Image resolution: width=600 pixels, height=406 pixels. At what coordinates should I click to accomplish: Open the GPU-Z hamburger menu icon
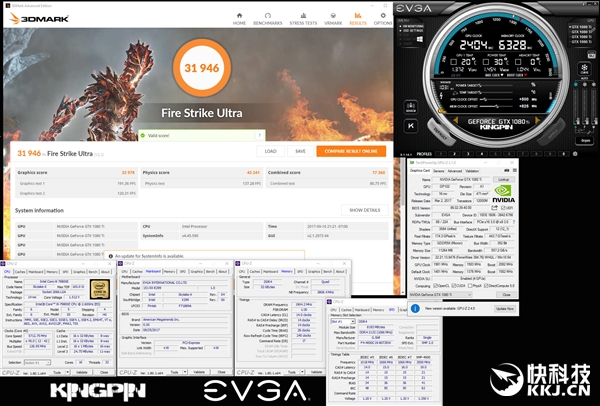pos(515,170)
